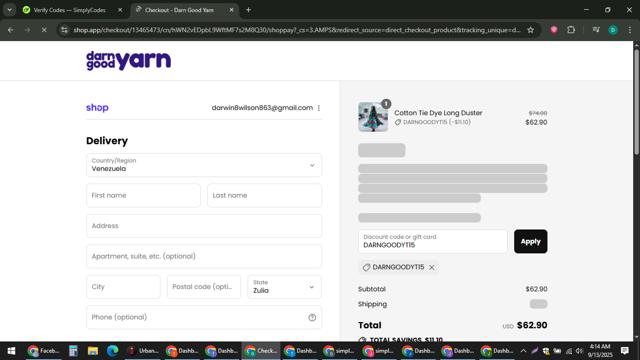Show hidden system tray icons

point(523,351)
